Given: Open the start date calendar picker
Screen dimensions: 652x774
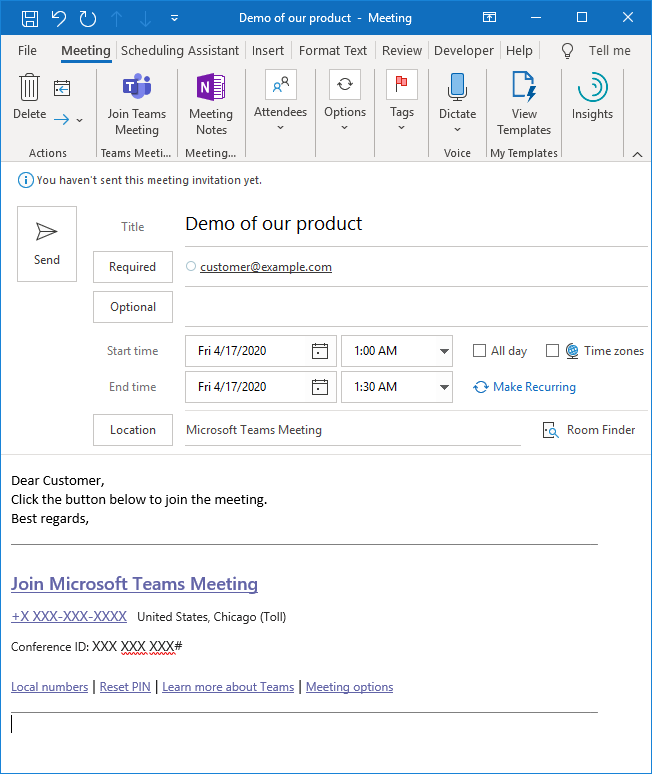Looking at the screenshot, I should (320, 351).
